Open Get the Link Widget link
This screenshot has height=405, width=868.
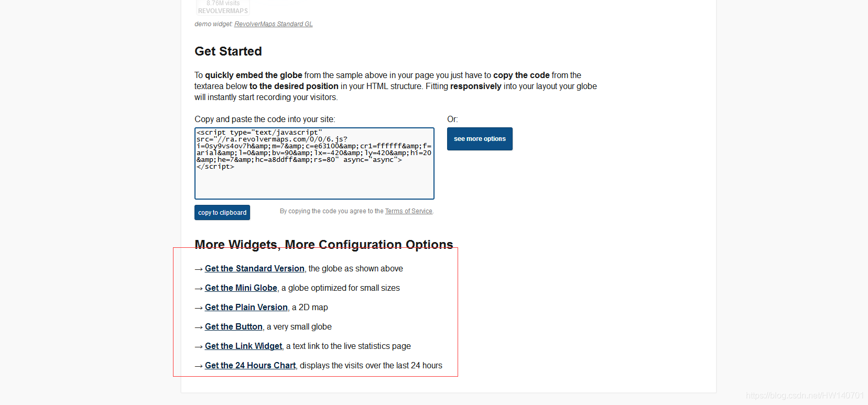244,346
